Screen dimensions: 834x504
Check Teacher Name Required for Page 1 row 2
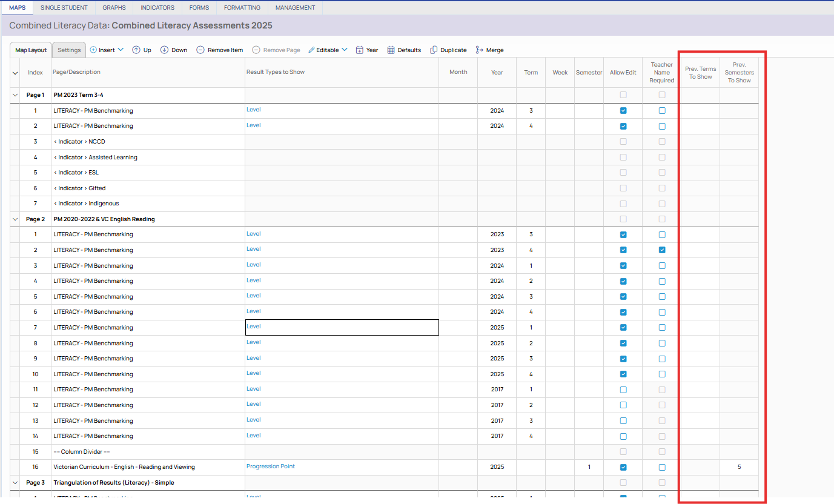(662, 126)
